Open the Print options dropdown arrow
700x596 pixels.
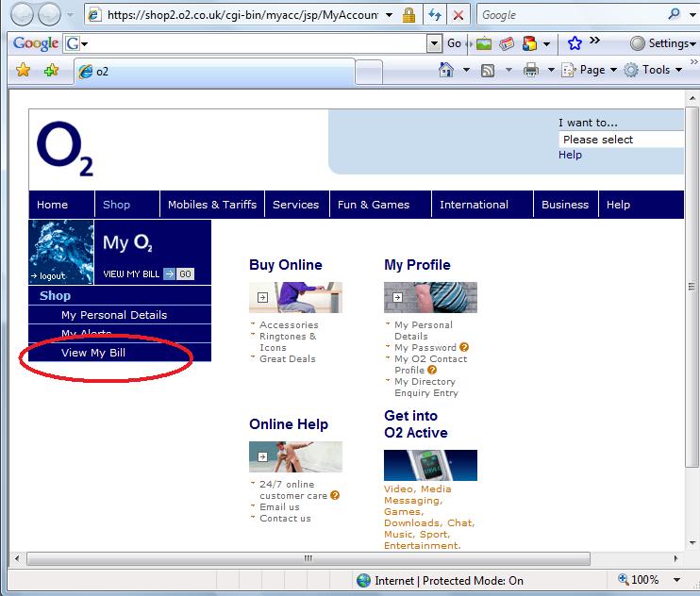(x=551, y=70)
